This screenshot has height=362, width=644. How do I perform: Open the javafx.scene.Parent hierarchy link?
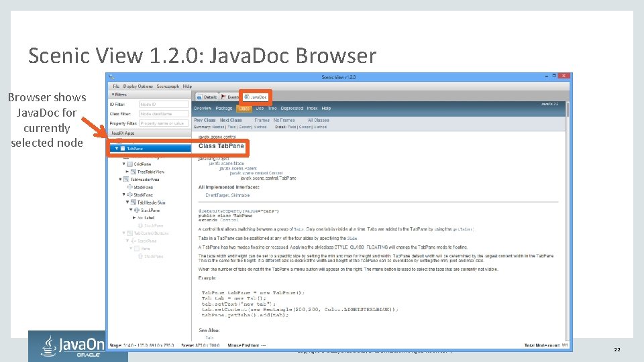(238, 168)
